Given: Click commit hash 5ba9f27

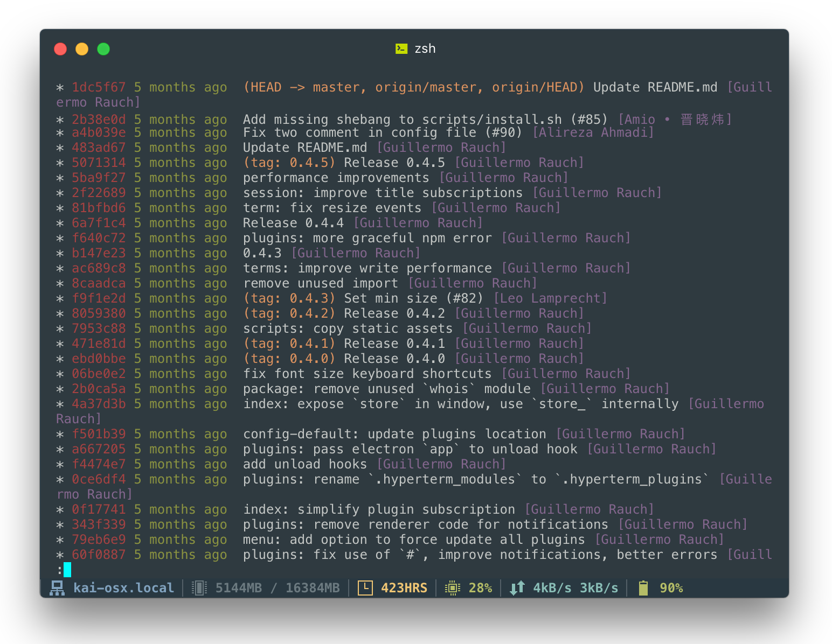Looking at the screenshot, I should (x=99, y=178).
